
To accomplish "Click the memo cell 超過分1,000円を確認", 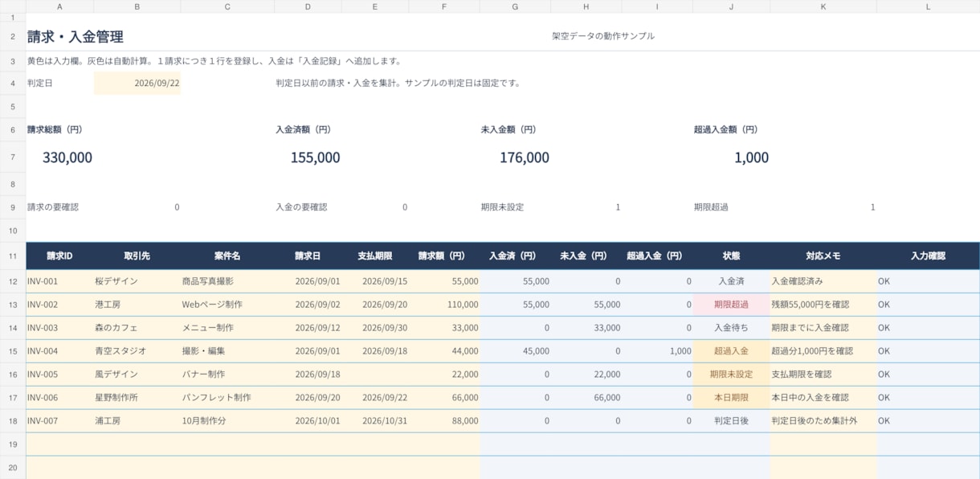I will (x=823, y=351).
